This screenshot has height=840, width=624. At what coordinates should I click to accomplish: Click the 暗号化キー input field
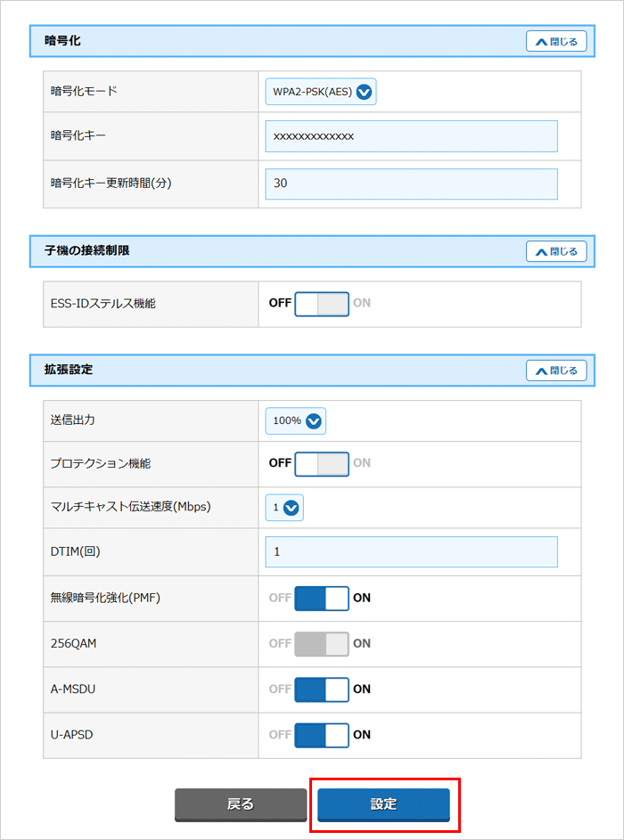coord(411,136)
